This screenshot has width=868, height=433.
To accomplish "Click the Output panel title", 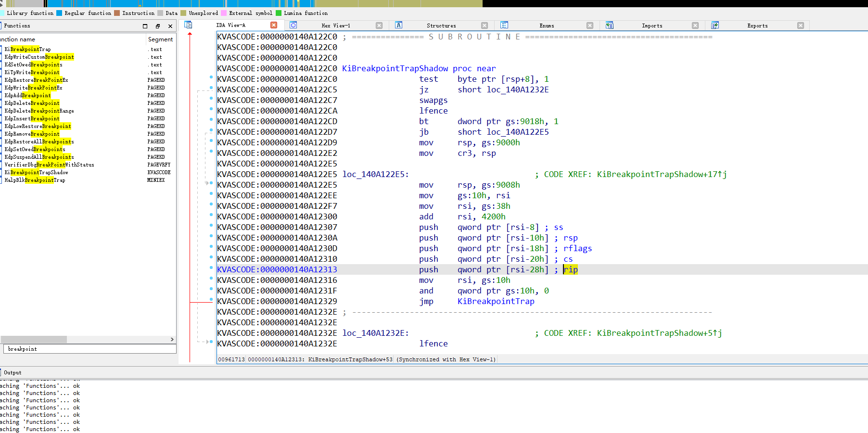I will (x=13, y=372).
